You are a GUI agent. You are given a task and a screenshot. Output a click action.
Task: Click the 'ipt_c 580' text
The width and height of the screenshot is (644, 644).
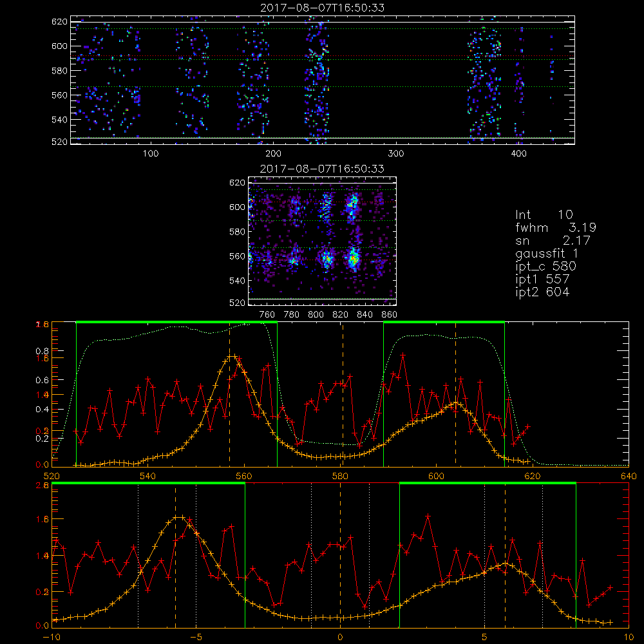click(x=546, y=267)
